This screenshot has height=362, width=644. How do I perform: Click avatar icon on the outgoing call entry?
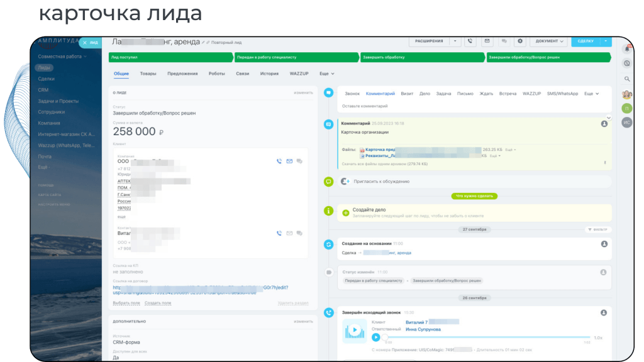(x=604, y=313)
